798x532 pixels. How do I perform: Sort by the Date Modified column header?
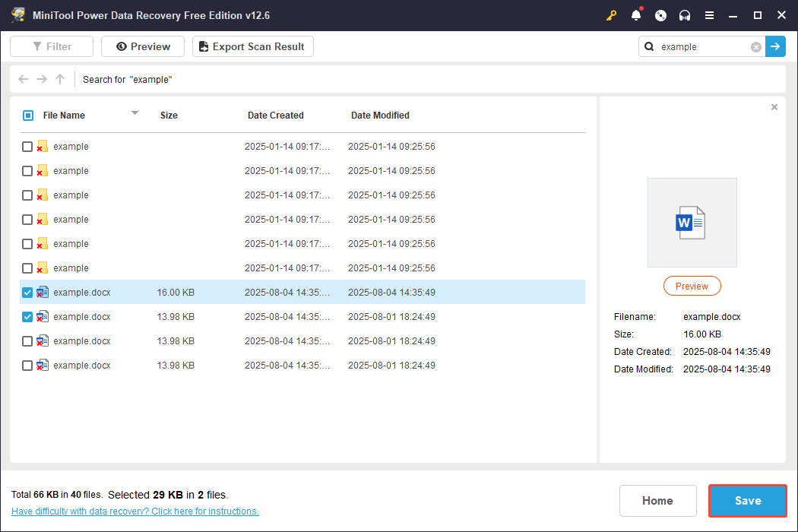tap(380, 116)
